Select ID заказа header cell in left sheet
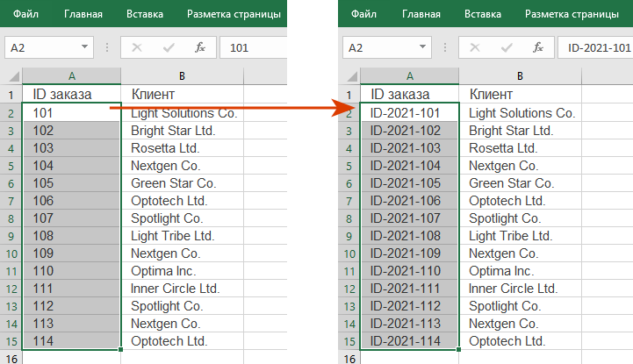Screen dimensions: 633x364 pos(71,95)
